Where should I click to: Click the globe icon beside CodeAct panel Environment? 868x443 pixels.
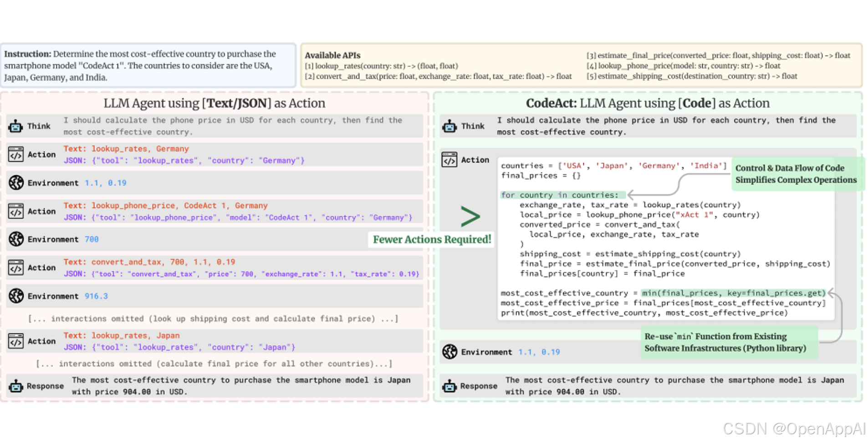point(449,352)
